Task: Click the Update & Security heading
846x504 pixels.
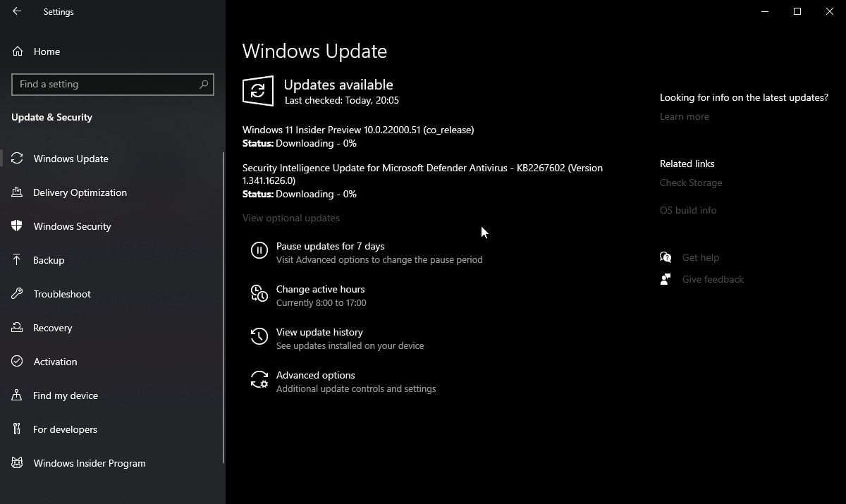Action: click(x=51, y=117)
